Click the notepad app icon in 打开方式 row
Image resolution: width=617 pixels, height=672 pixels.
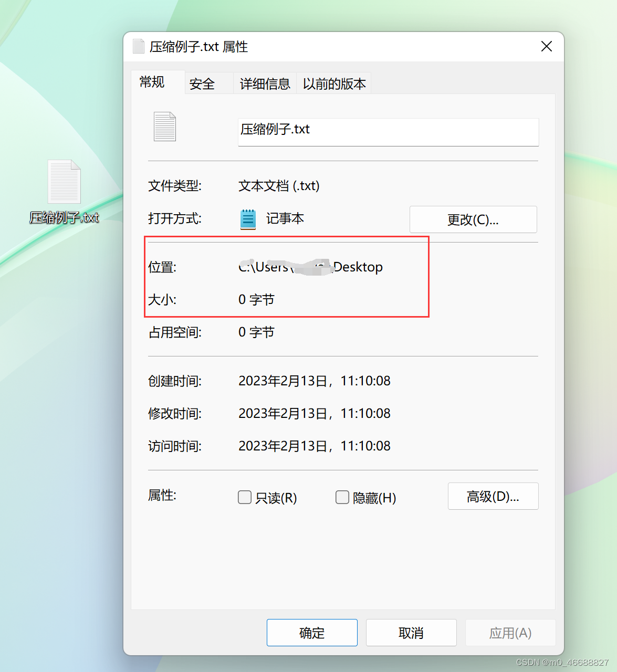point(247,219)
